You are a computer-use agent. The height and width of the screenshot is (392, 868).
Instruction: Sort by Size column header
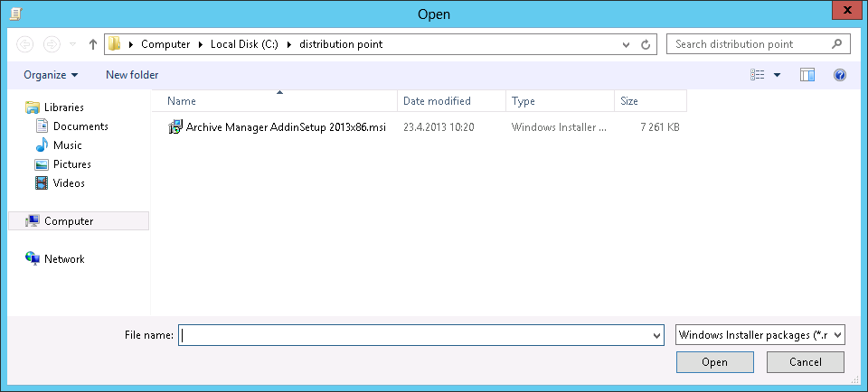650,101
